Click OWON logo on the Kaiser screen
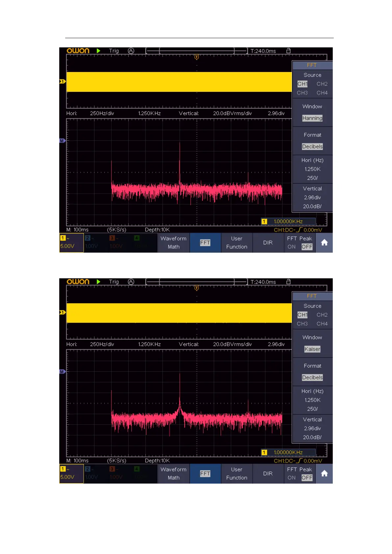Image resolution: width=392 pixels, height=554 pixels. (x=78, y=282)
